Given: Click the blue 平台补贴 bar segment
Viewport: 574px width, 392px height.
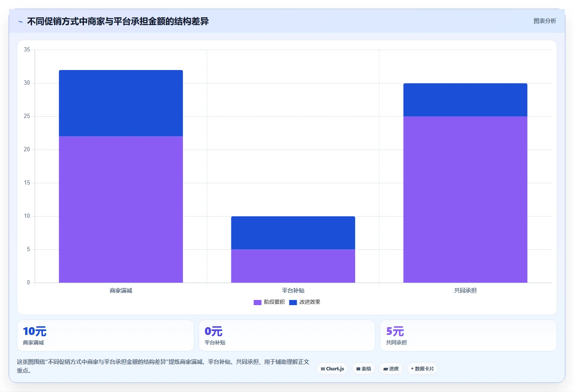Looking at the screenshot, I should pyautogui.click(x=293, y=233).
